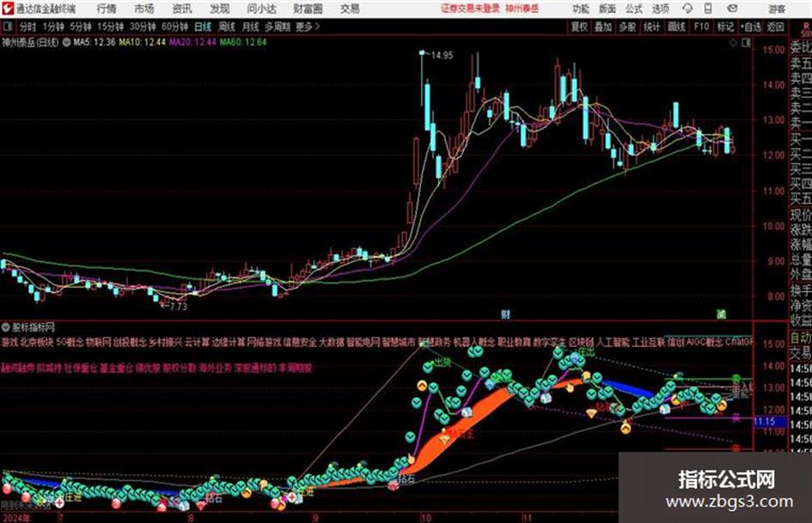Viewport: 812px width, 523px height.
Task: Switch to 60分钟 period tab
Action: tap(175, 27)
